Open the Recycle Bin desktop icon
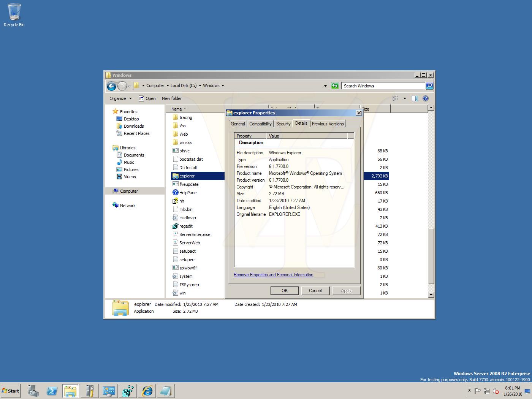Viewport: 532px width, 399px height. point(14,15)
